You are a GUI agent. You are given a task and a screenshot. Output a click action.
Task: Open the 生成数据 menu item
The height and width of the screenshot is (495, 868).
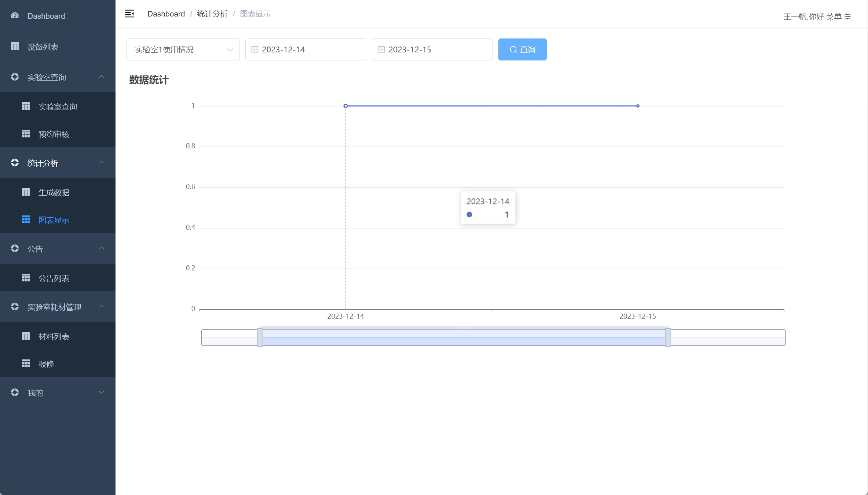click(x=54, y=192)
